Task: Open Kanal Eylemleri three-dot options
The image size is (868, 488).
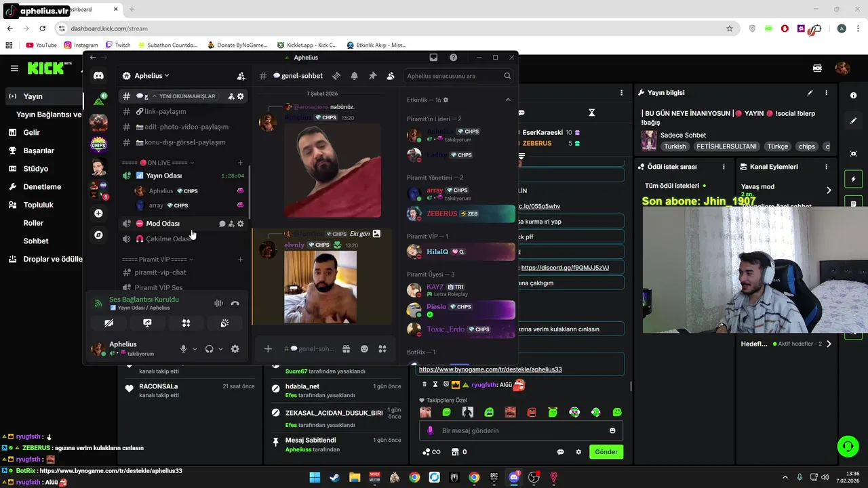Action: pyautogui.click(x=826, y=167)
